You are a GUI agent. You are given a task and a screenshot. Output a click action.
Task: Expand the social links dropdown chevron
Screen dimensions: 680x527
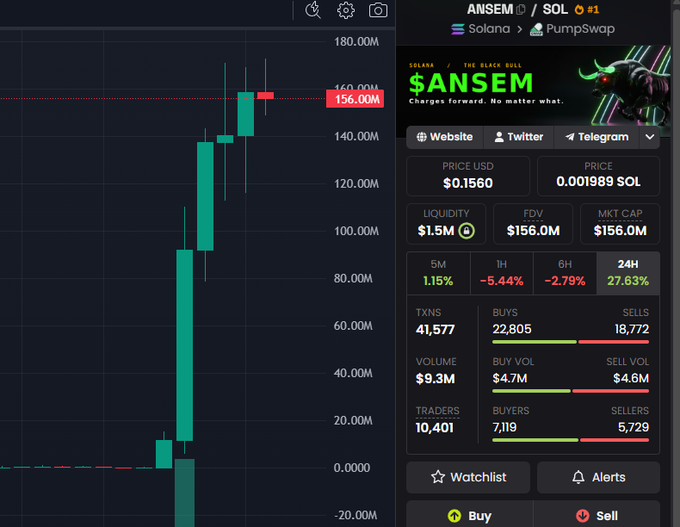(x=649, y=137)
